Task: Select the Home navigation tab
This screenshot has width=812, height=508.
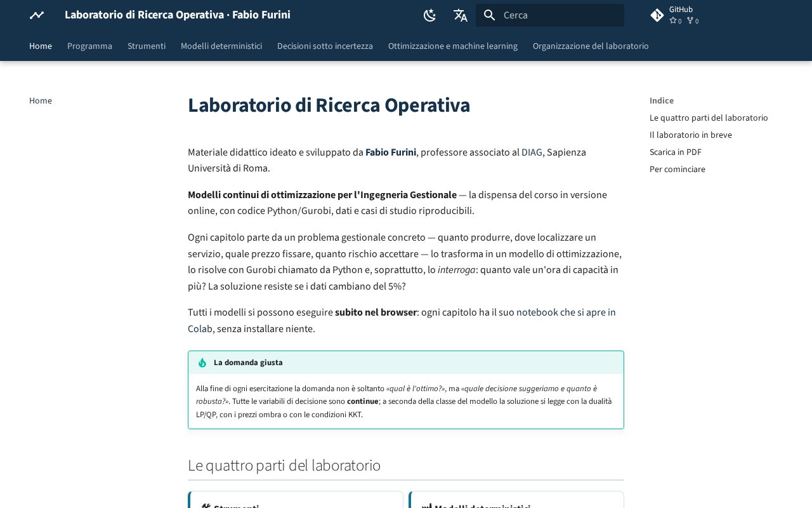Action: [41, 46]
